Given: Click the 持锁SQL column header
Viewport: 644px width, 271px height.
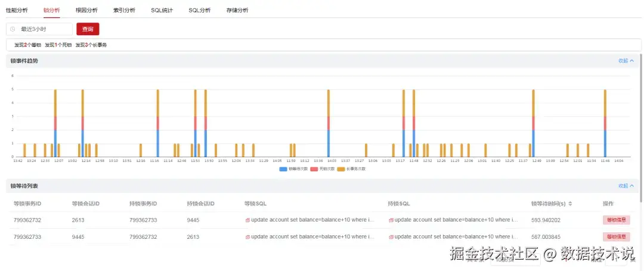Looking at the screenshot, I should pos(399,204).
